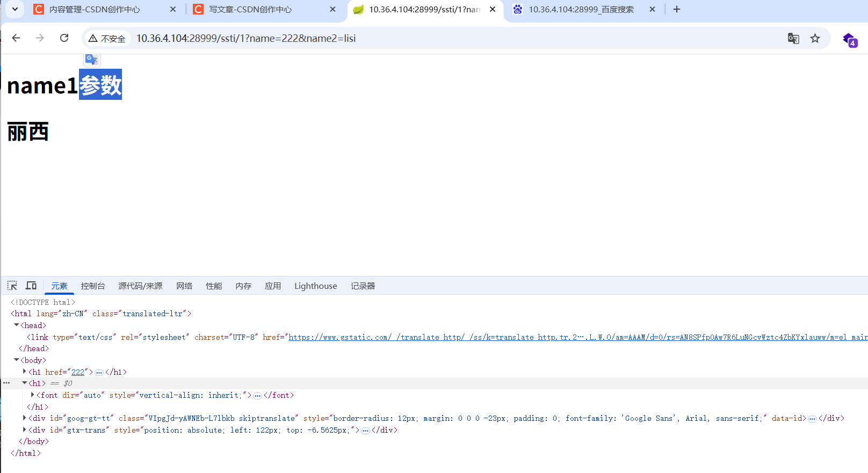The image size is (868, 473).
Task: Close the 百度搜索 tab
Action: [x=652, y=9]
